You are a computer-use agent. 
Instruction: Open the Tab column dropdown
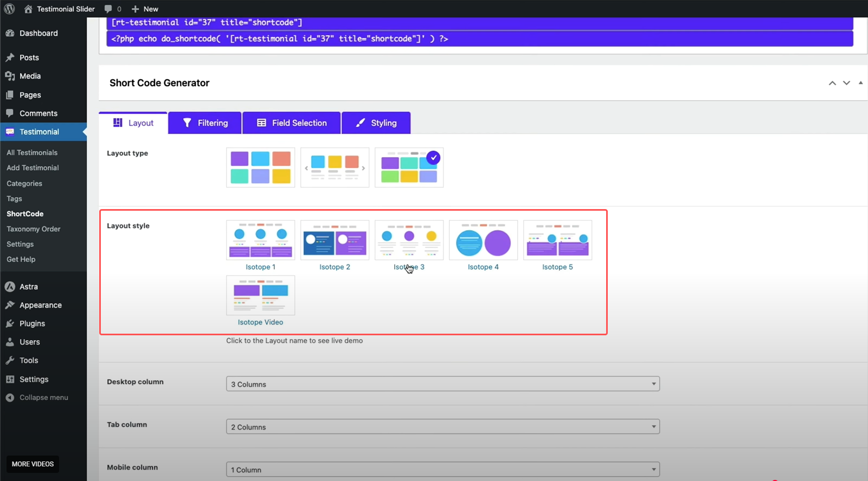(x=442, y=427)
